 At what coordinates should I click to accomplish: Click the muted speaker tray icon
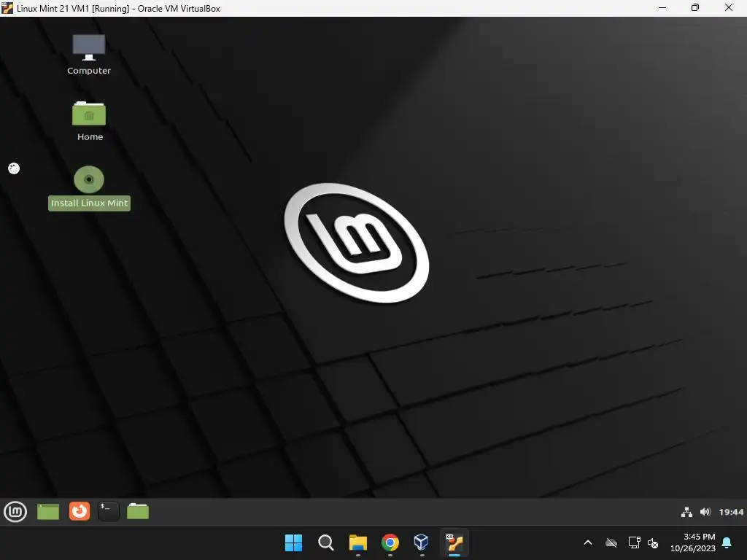click(653, 542)
